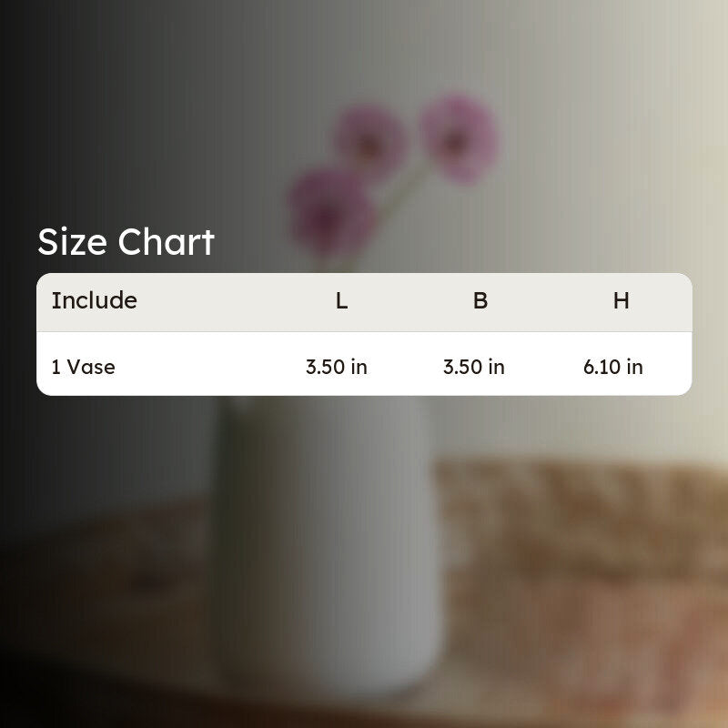
Task: Select the Include column header
Action: tap(95, 300)
